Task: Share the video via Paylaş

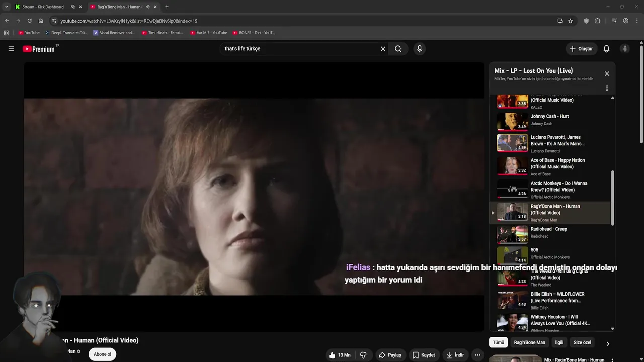Action: tap(390, 355)
